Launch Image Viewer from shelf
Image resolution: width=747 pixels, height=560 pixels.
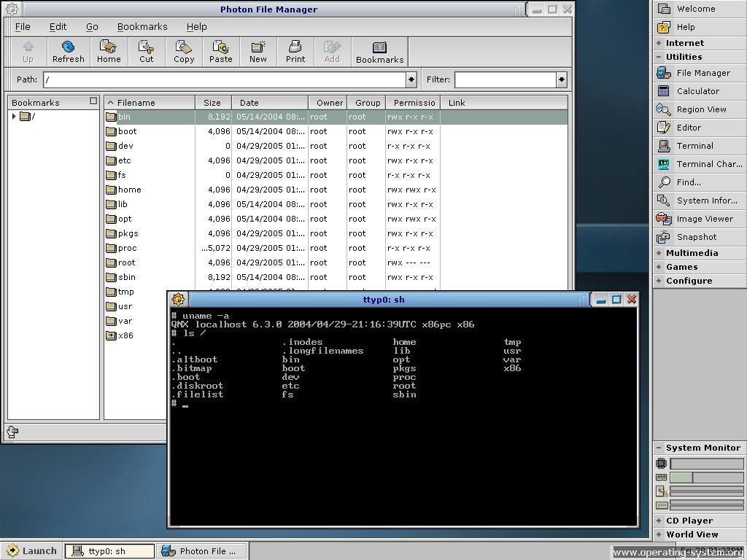tap(700, 219)
